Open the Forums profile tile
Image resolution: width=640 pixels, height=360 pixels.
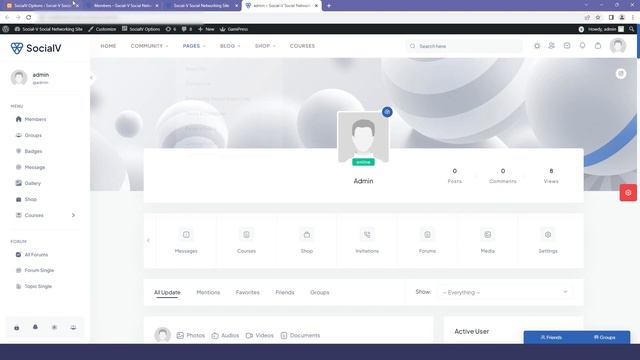coord(427,241)
